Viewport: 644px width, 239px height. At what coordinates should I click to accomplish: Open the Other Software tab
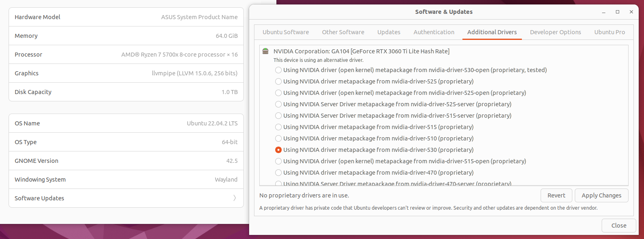click(x=343, y=32)
